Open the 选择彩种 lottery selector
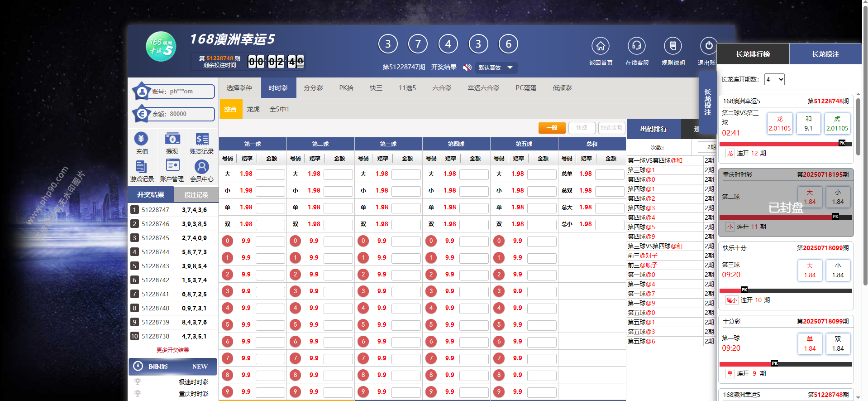This screenshot has height=401, width=868. (239, 88)
